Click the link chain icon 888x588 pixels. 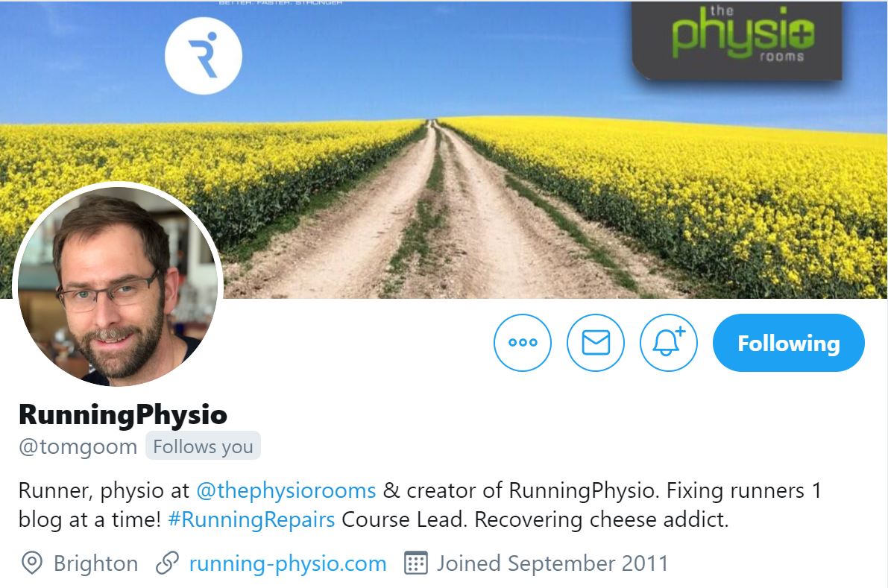167,563
